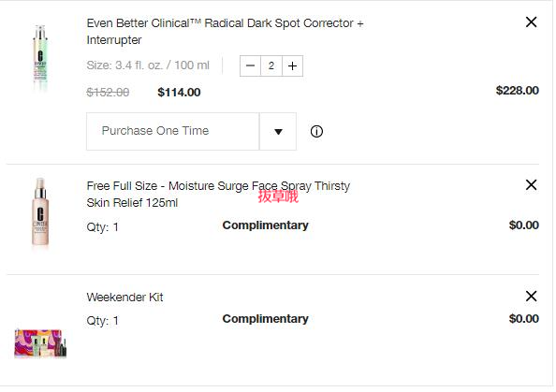Screen dimensions: 556x392
Task: Open Moisture Surge Face Spray thumbnail
Action: coord(40,212)
